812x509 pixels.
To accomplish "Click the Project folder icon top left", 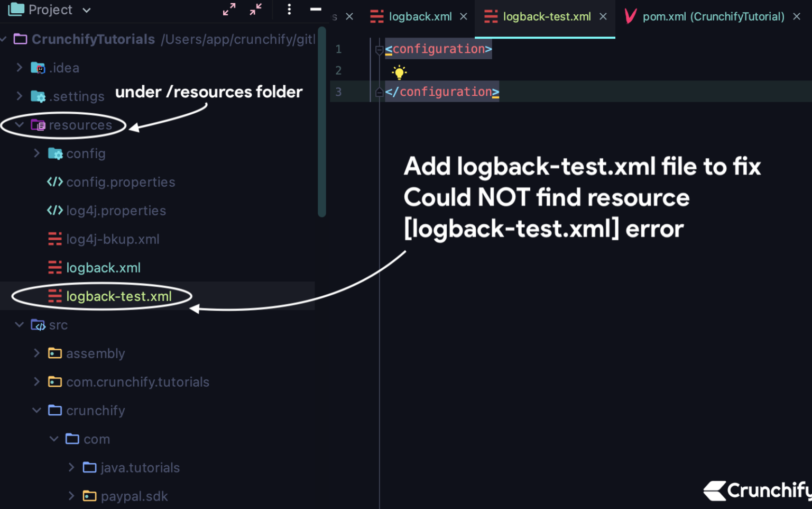I will tap(15, 9).
